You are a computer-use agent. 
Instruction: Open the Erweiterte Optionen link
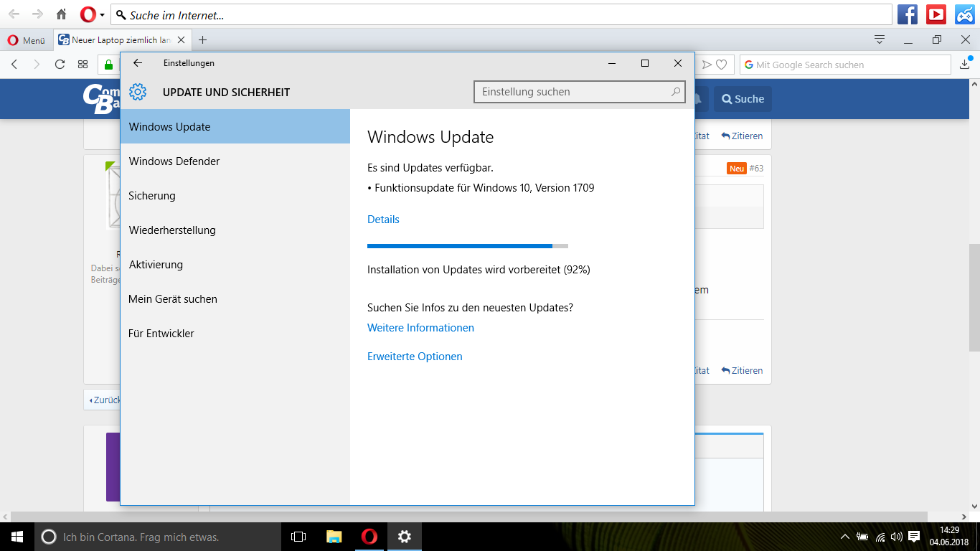[x=415, y=357]
